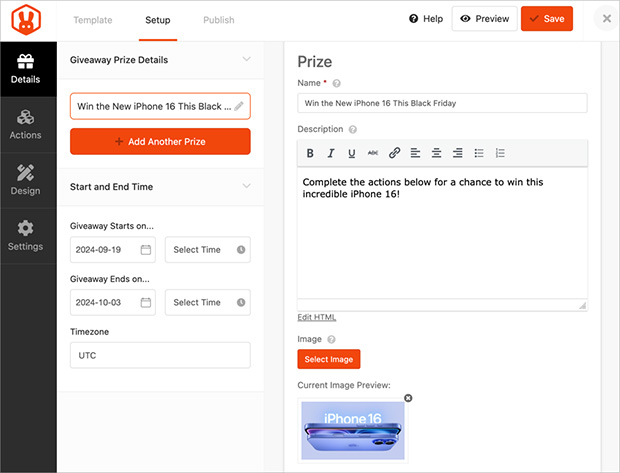Click help tooltip next to Image
This screenshot has width=620, height=473.
(332, 339)
